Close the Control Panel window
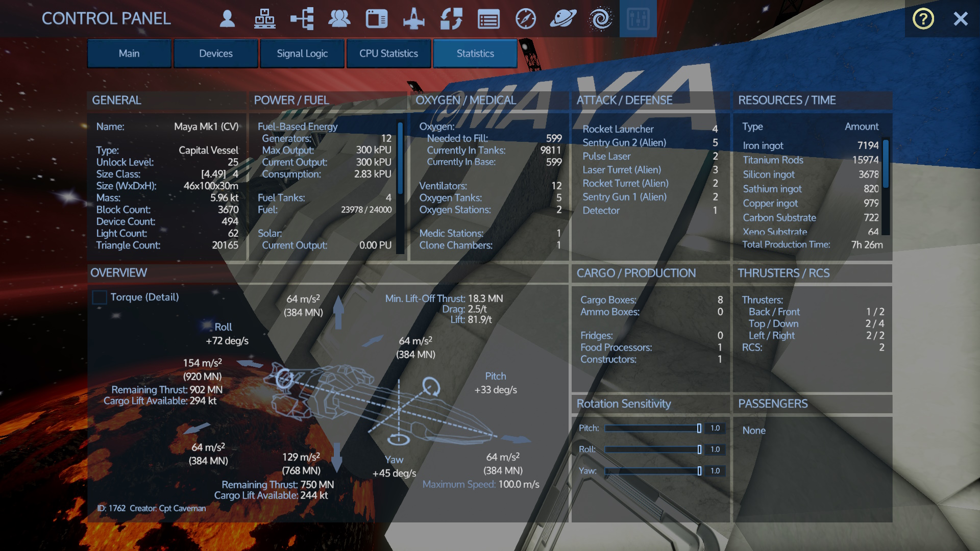 pos(961,19)
